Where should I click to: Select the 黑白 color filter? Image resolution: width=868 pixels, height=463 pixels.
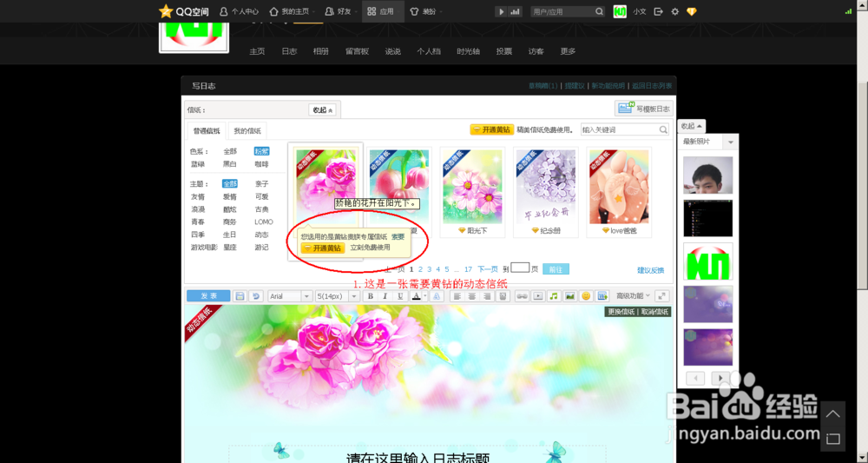tap(230, 164)
